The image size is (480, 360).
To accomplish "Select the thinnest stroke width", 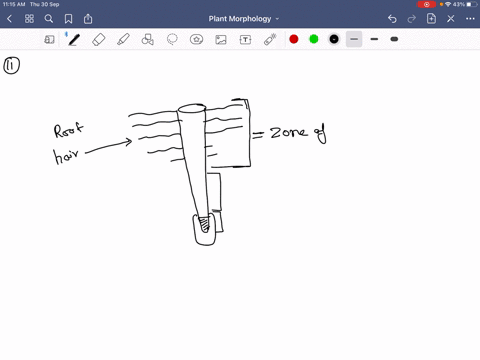I will [354, 39].
